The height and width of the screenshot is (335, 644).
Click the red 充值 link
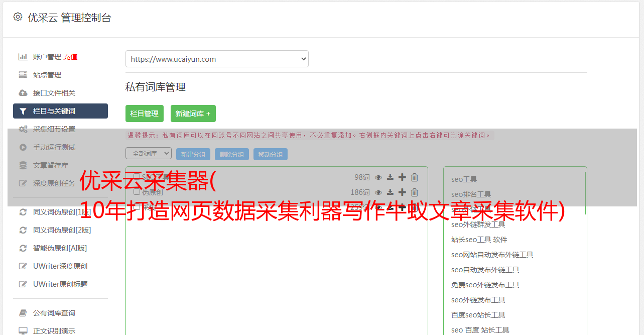[70, 57]
